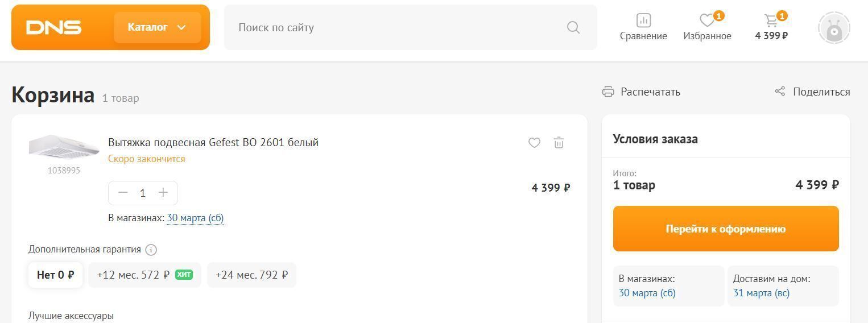
Task: Choose +12 мес. 572 ₽ warranty
Action: (144, 275)
